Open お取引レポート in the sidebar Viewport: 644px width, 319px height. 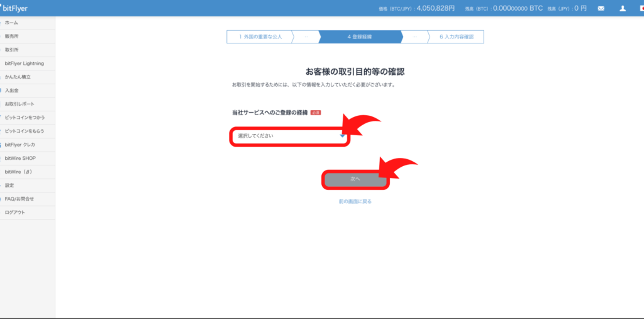[x=28, y=104]
